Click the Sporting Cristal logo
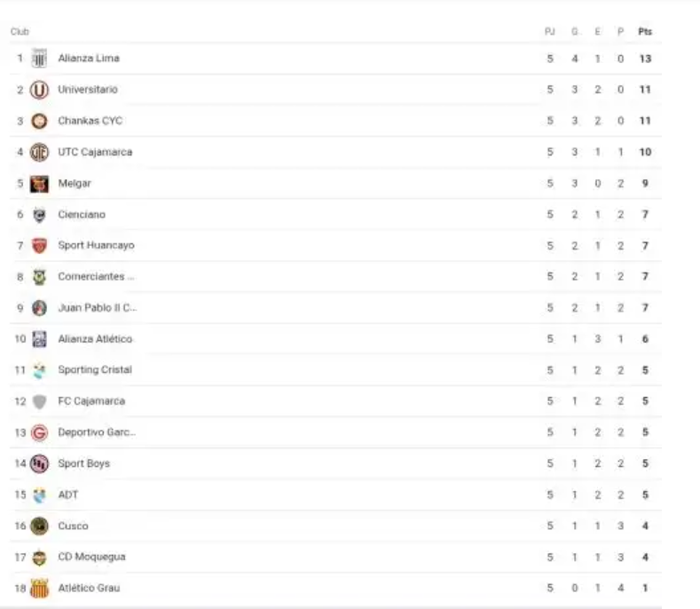The width and height of the screenshot is (700, 609). (39, 370)
